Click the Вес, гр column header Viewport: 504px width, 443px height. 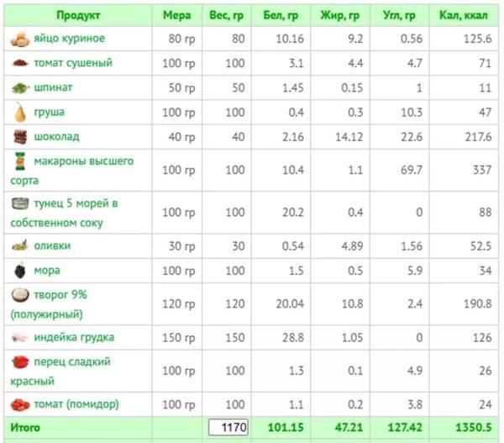coord(226,15)
